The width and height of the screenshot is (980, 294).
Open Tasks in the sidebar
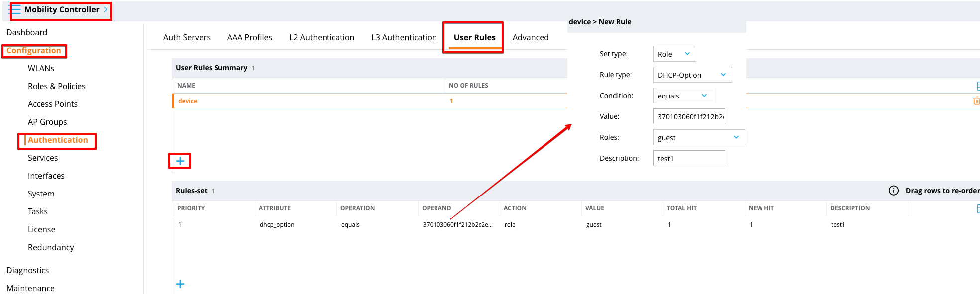tap(38, 211)
